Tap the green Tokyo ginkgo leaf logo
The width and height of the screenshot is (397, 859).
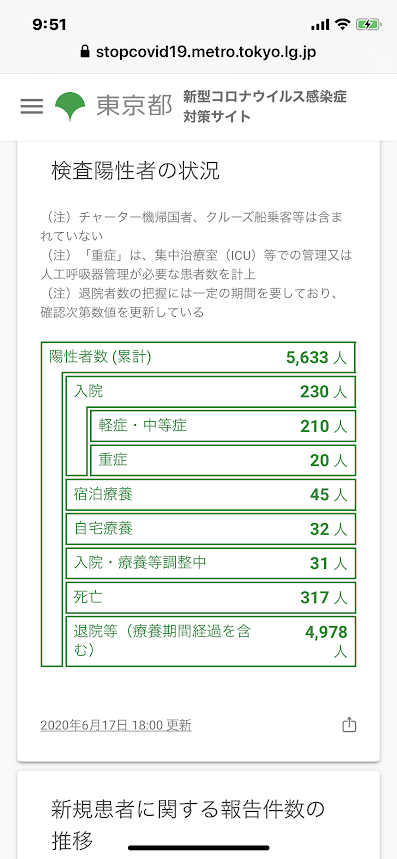tap(71, 107)
